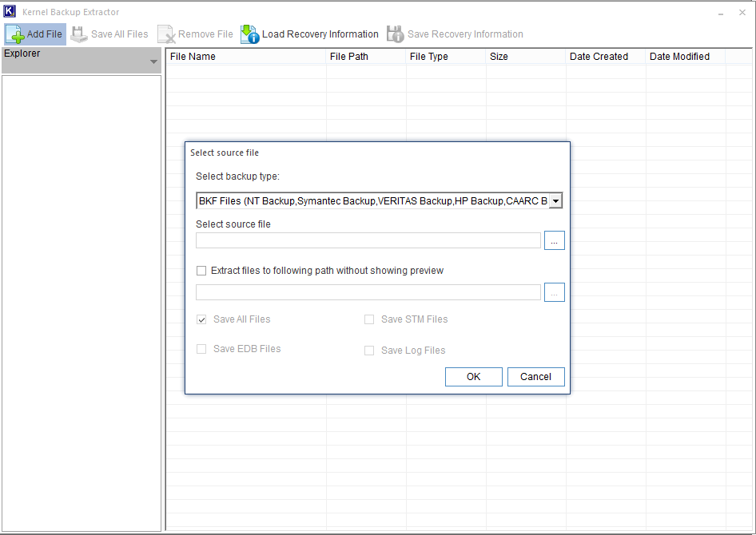Screen dimensions: 756x535
Task: Click the extraction path input field
Action: tap(368, 292)
